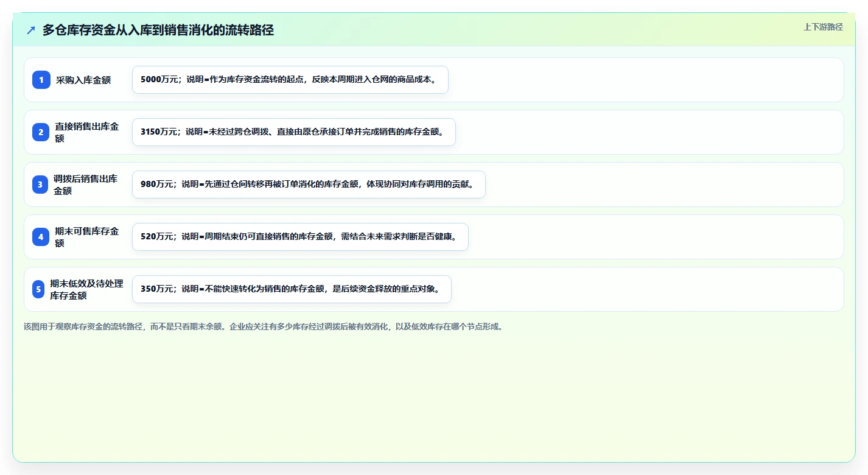
Task: Click the footnote starting with 该图用于观察库存资金
Action: (x=264, y=326)
